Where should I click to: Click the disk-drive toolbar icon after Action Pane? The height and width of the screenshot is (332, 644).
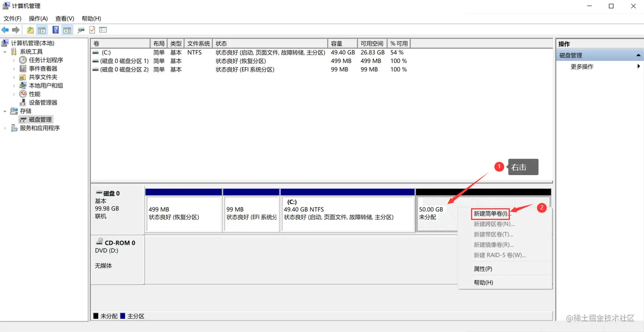pos(81,30)
